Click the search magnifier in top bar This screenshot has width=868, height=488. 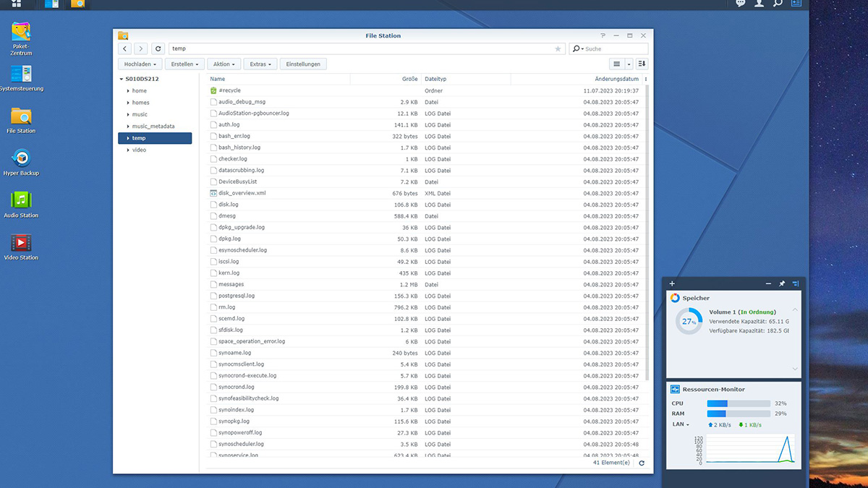(x=778, y=4)
